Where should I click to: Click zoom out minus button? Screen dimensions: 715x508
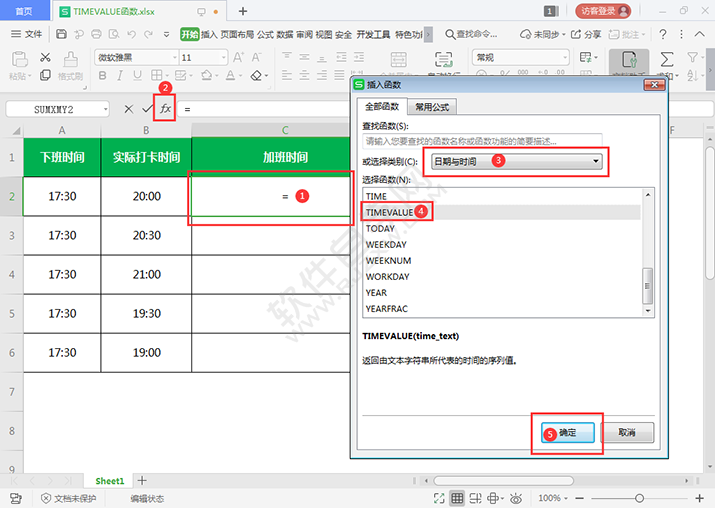pyautogui.click(x=580, y=498)
